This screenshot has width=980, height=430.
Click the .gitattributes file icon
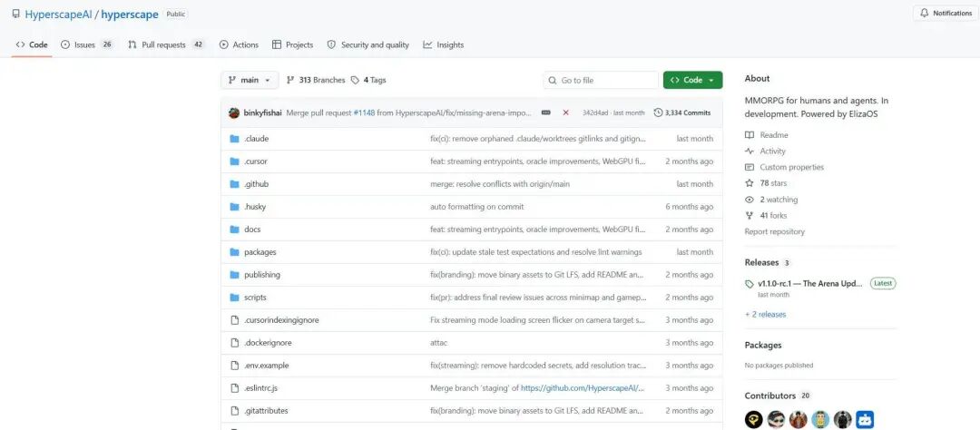click(234, 411)
